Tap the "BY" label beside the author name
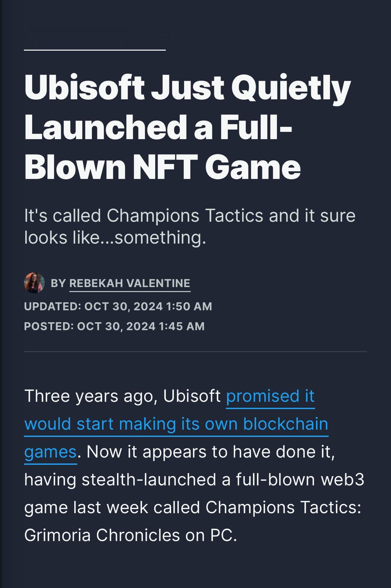This screenshot has width=391, height=588. point(58,283)
